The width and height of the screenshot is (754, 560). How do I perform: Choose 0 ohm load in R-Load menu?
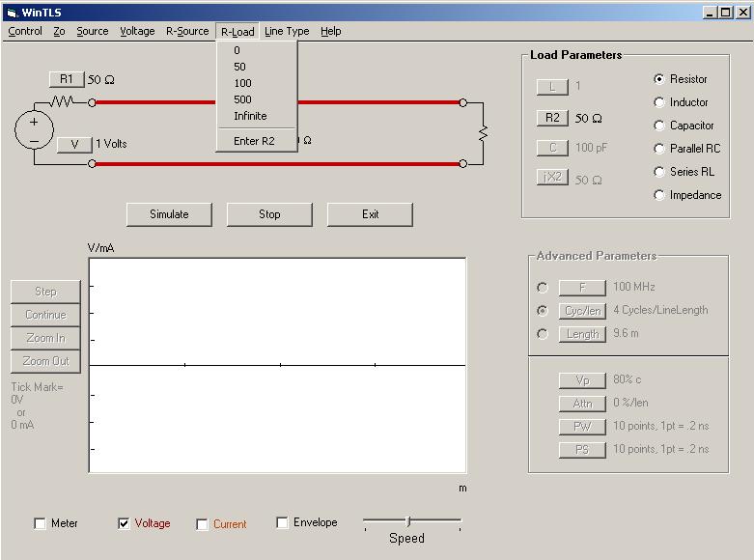(x=257, y=50)
